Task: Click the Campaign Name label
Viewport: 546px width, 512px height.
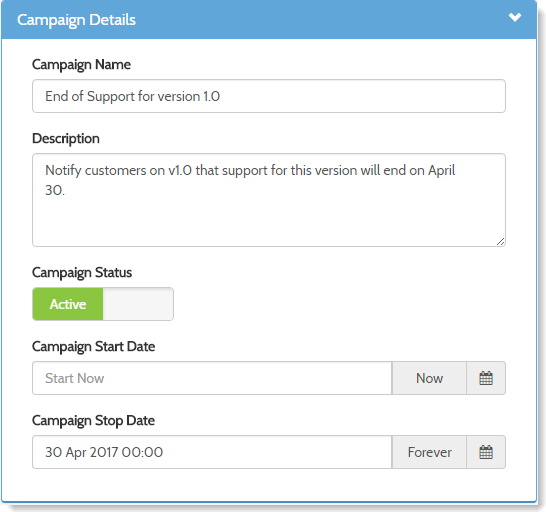Action: click(81, 65)
